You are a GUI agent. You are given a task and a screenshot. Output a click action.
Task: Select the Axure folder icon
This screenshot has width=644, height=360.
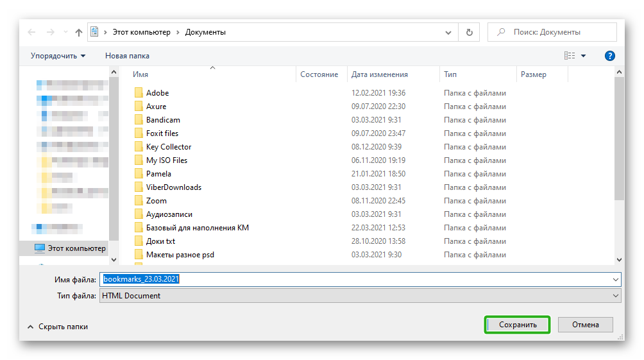click(x=139, y=106)
